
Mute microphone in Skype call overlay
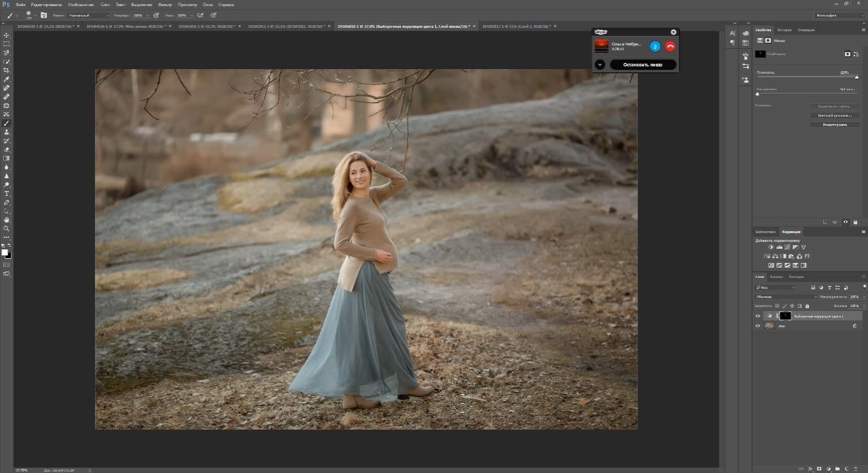(654, 46)
